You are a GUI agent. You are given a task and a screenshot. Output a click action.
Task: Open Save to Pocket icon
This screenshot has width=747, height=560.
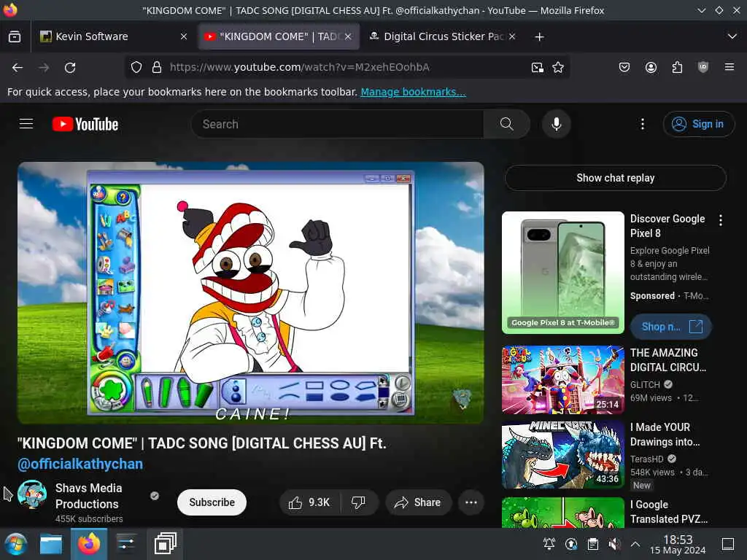coord(624,68)
